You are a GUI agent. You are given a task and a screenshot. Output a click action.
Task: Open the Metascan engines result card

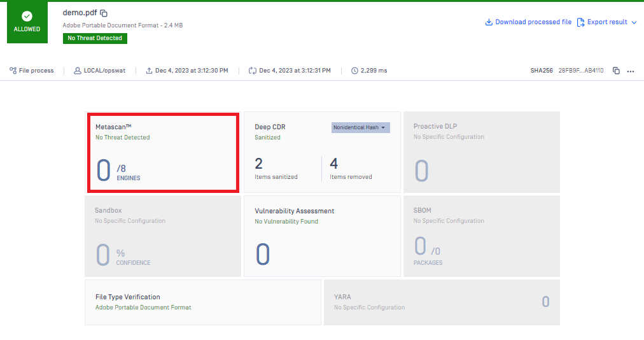(x=163, y=153)
